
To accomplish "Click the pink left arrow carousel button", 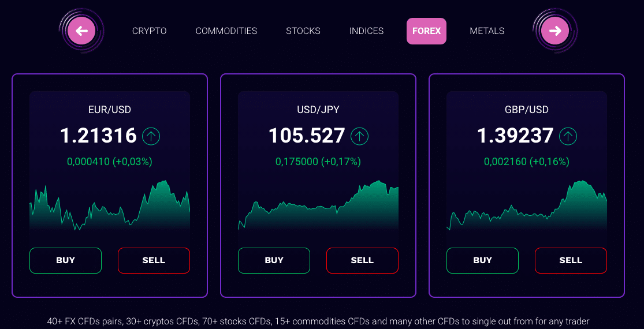I will [82, 31].
